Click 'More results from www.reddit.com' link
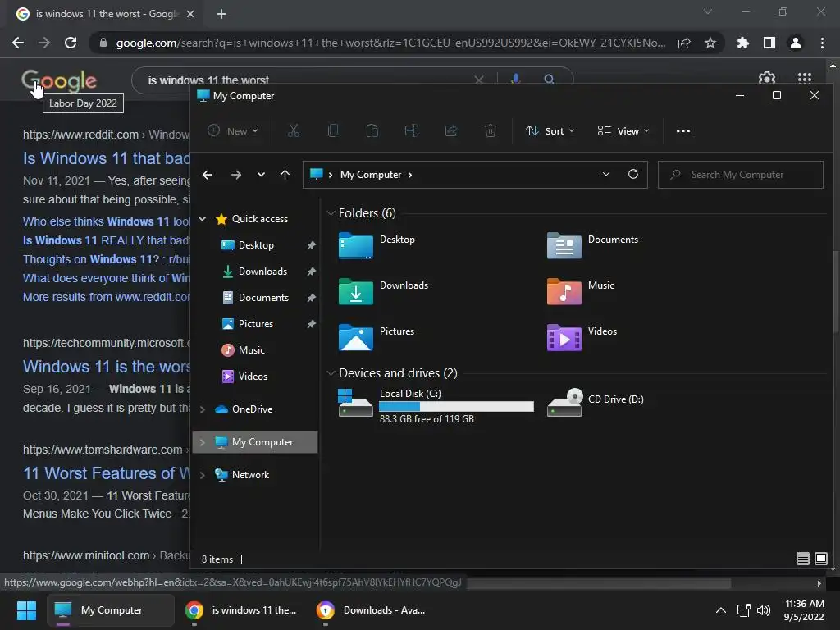 point(106,297)
